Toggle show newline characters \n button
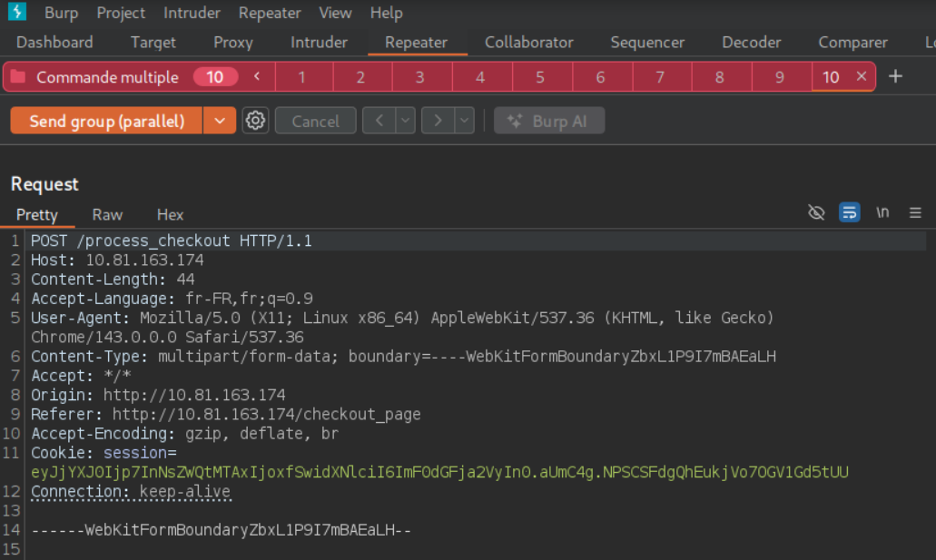Screen dimensions: 936x560 882,212
